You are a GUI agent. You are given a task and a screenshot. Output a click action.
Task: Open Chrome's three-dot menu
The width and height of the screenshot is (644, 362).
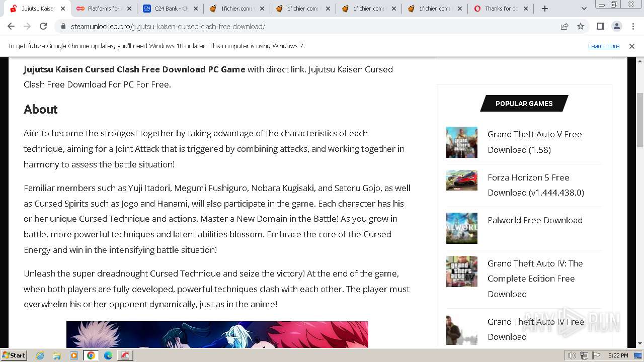[x=632, y=26]
